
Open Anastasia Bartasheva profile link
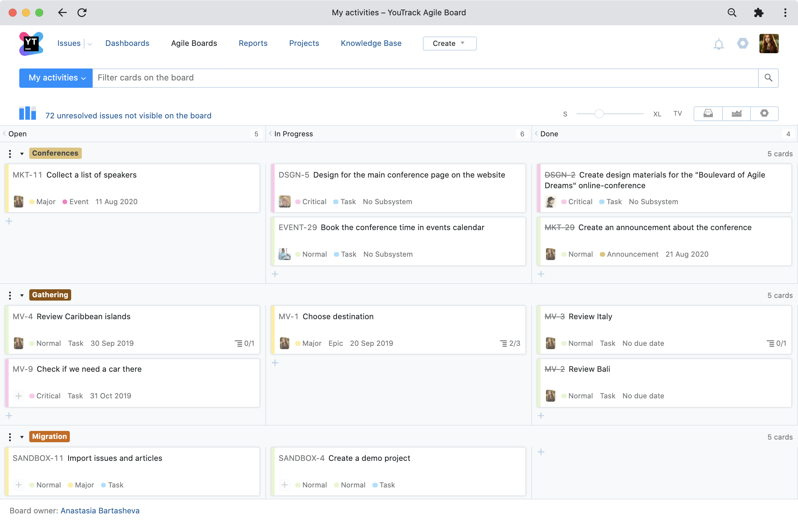(100, 511)
